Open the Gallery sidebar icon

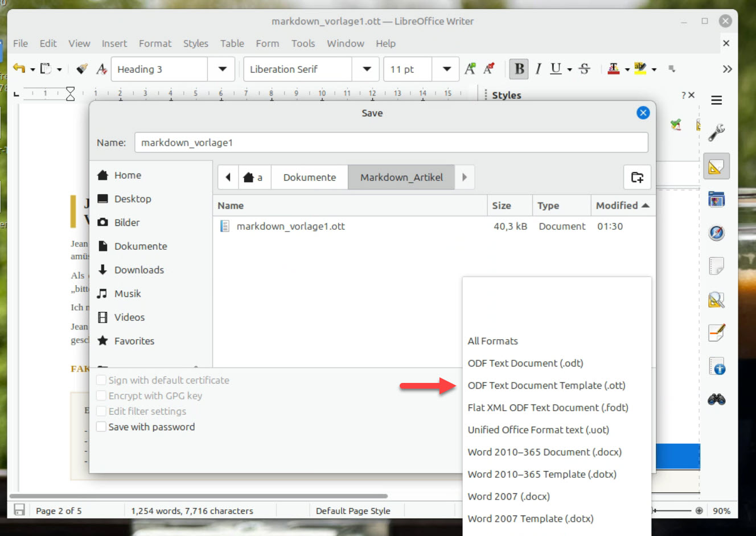(716, 199)
